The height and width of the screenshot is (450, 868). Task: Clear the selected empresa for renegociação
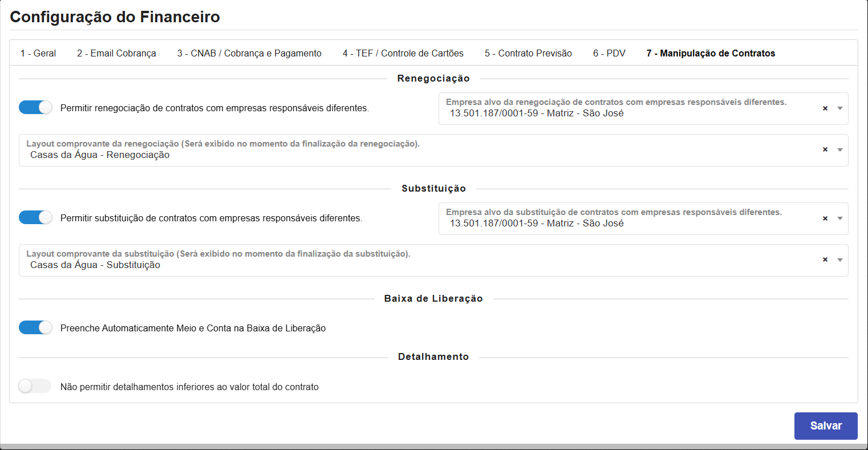tap(825, 107)
